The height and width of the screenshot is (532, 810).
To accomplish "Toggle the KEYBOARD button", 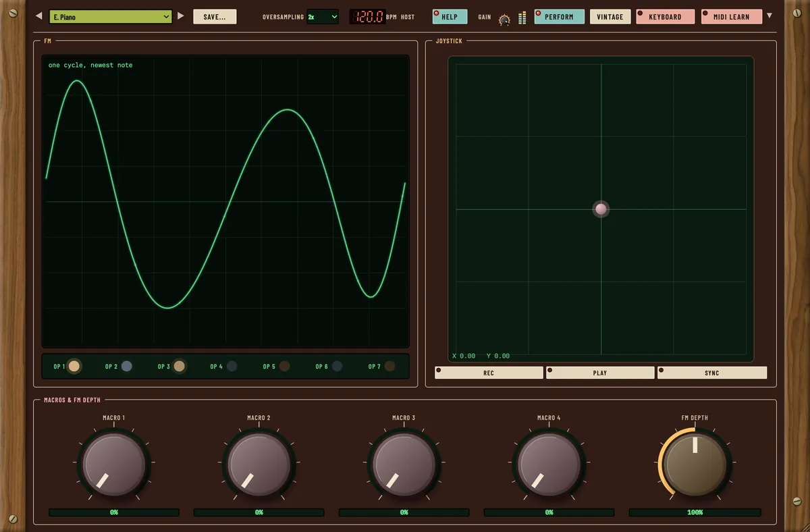I will [665, 17].
